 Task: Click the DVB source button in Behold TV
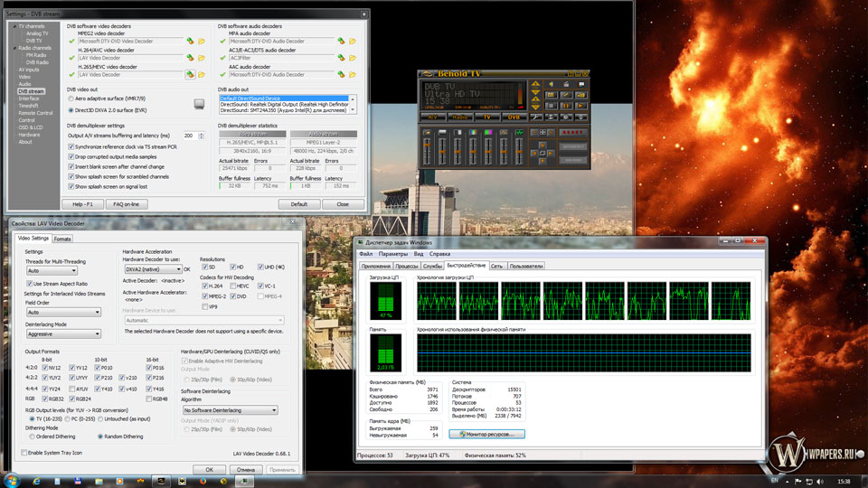(x=514, y=117)
